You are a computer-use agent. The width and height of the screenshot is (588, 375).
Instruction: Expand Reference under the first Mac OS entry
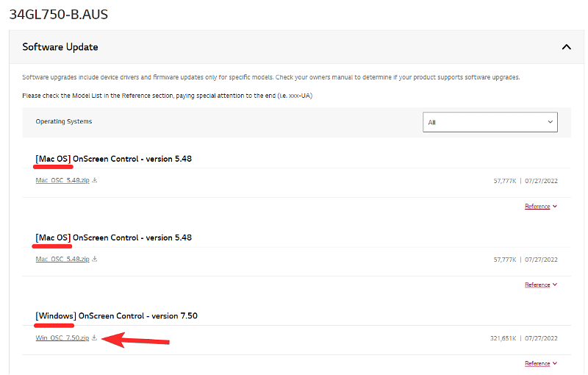[537, 207]
